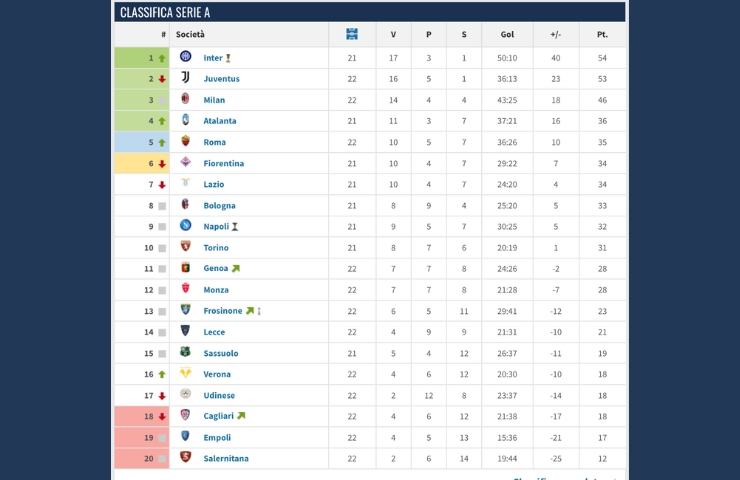
Task: Click the Pt. points column header
Action: coord(602,34)
